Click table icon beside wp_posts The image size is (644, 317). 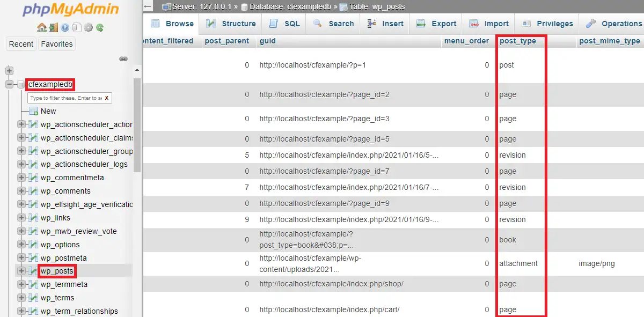point(33,271)
